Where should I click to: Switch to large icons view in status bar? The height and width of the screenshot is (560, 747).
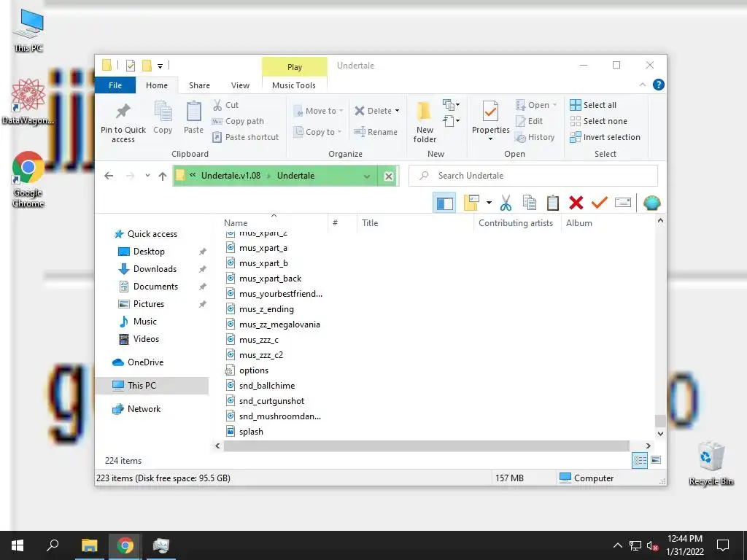656,460
